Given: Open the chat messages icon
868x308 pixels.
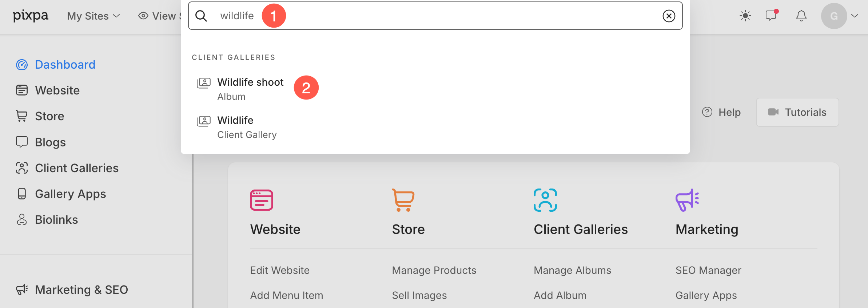Looking at the screenshot, I should click(771, 16).
